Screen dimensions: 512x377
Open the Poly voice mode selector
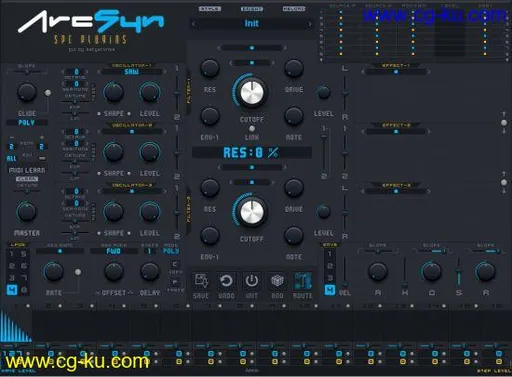[x=26, y=123]
